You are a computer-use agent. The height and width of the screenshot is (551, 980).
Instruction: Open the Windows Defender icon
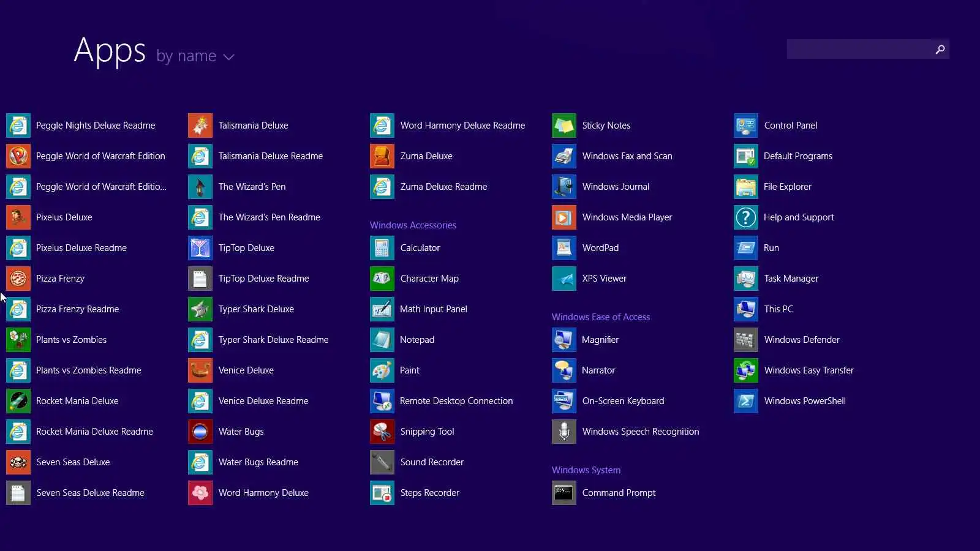(746, 340)
